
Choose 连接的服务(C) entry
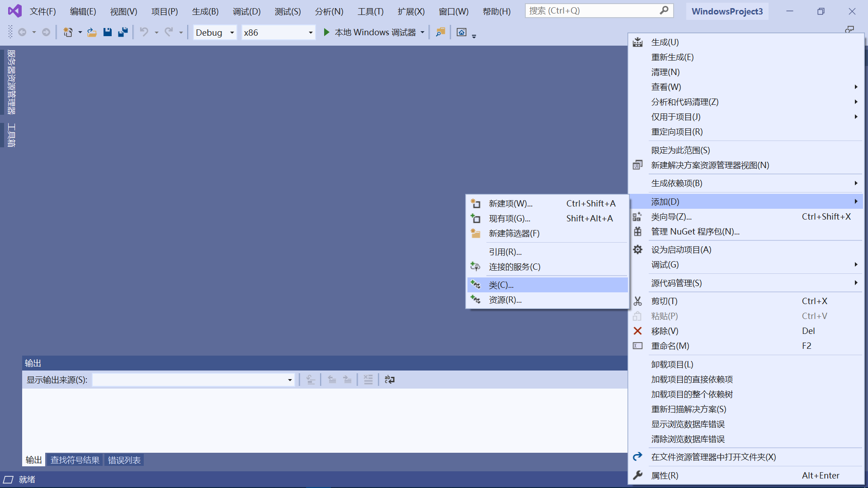pyautogui.click(x=547, y=267)
